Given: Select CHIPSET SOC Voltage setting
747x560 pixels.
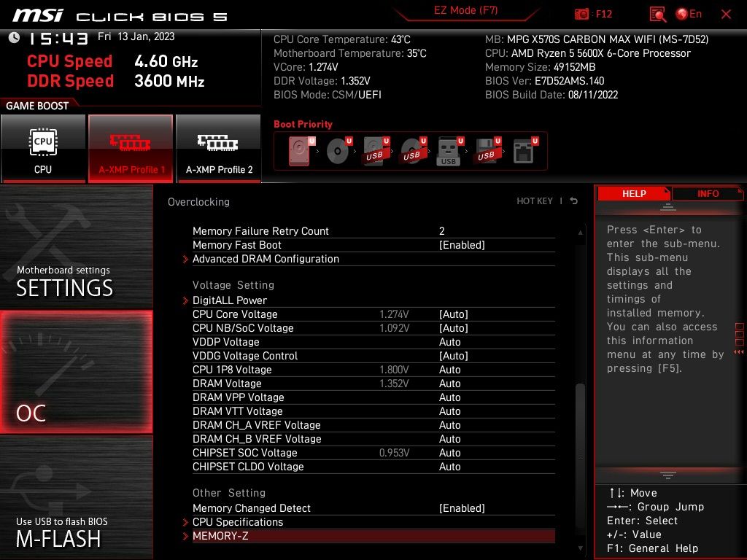Looking at the screenshot, I should pyautogui.click(x=373, y=452).
